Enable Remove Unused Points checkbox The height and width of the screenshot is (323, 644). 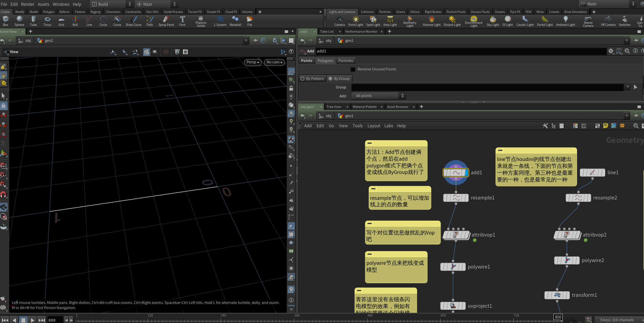pyautogui.click(x=353, y=69)
